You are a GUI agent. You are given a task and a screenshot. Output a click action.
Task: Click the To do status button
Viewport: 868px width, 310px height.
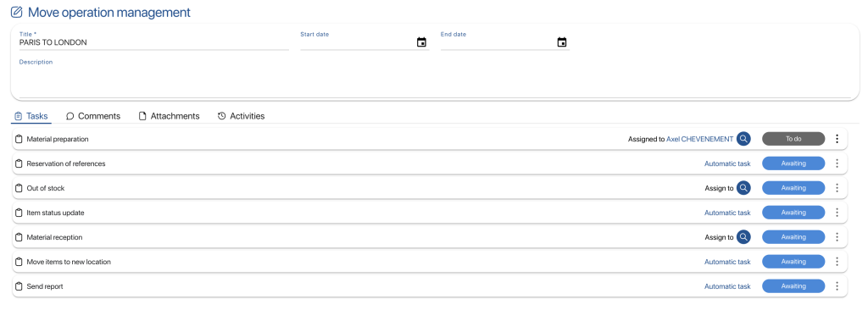pos(793,139)
